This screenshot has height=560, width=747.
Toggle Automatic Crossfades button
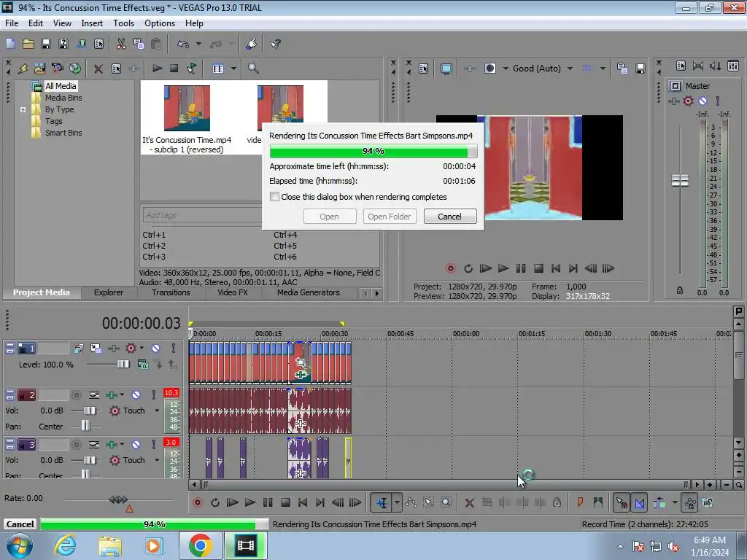[x=639, y=502]
